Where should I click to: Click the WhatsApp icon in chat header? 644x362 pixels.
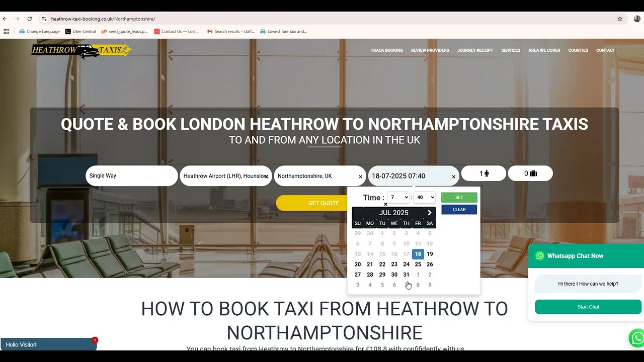[540, 256]
